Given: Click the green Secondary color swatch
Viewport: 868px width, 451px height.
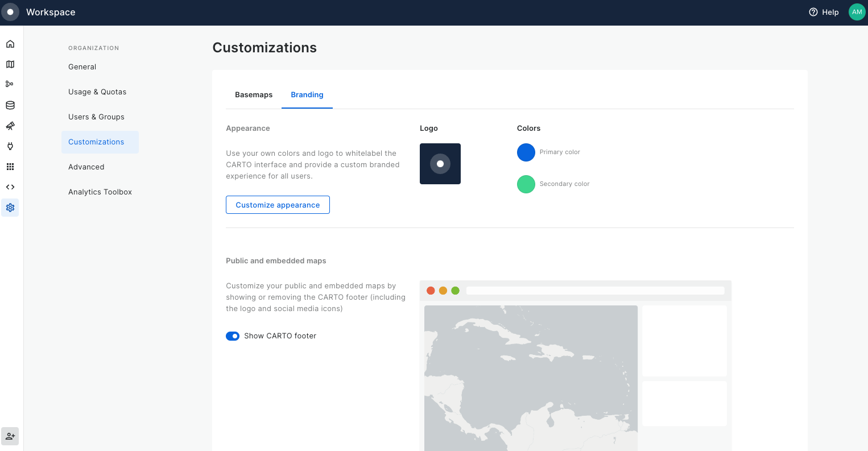Looking at the screenshot, I should click(526, 184).
